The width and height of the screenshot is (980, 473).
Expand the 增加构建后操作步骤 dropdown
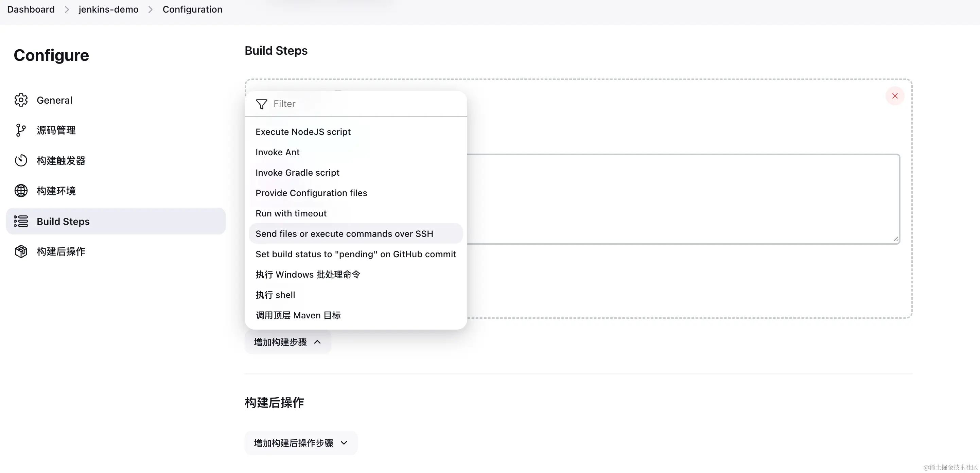(x=300, y=443)
